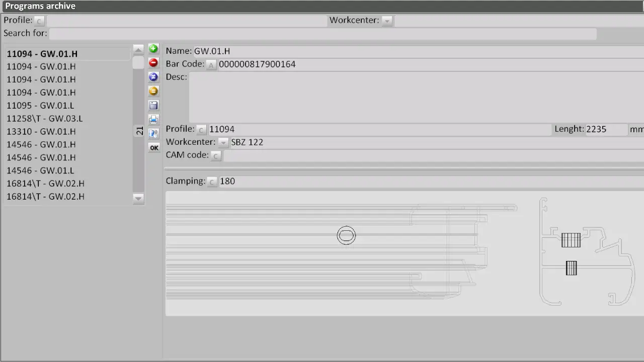
Task: Click the green add program icon
Action: pos(153,49)
